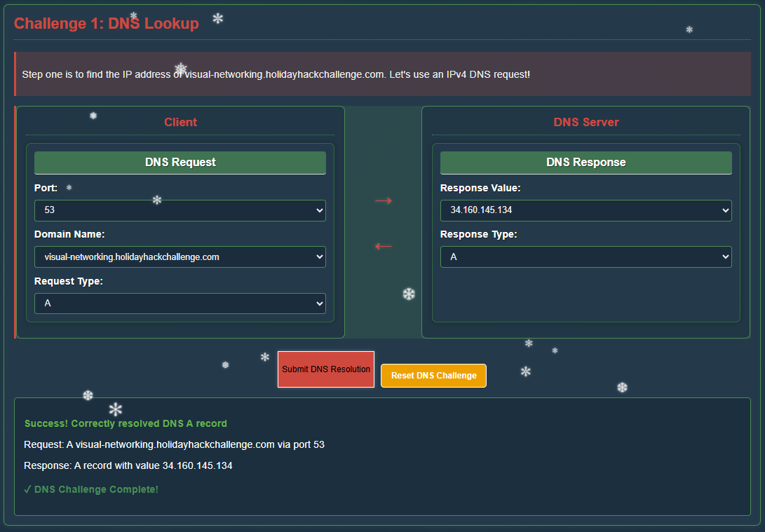Viewport: 765px width, 532px height.
Task: Click the Client panel heading
Action: tap(180, 122)
